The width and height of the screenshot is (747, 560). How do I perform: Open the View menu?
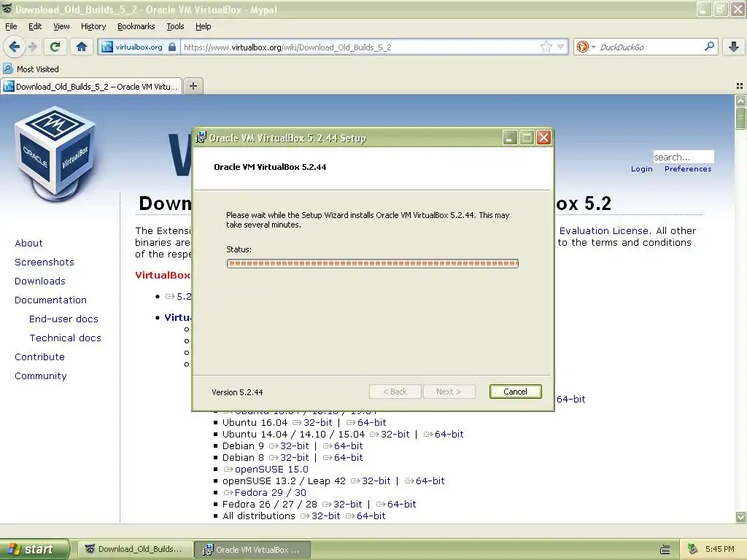coord(61,26)
